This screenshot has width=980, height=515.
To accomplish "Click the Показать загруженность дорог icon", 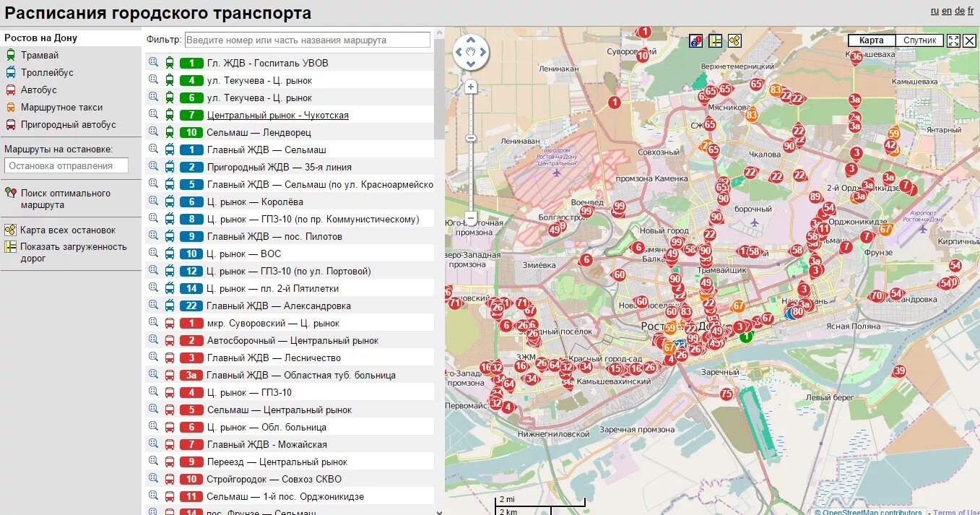I will (11, 246).
